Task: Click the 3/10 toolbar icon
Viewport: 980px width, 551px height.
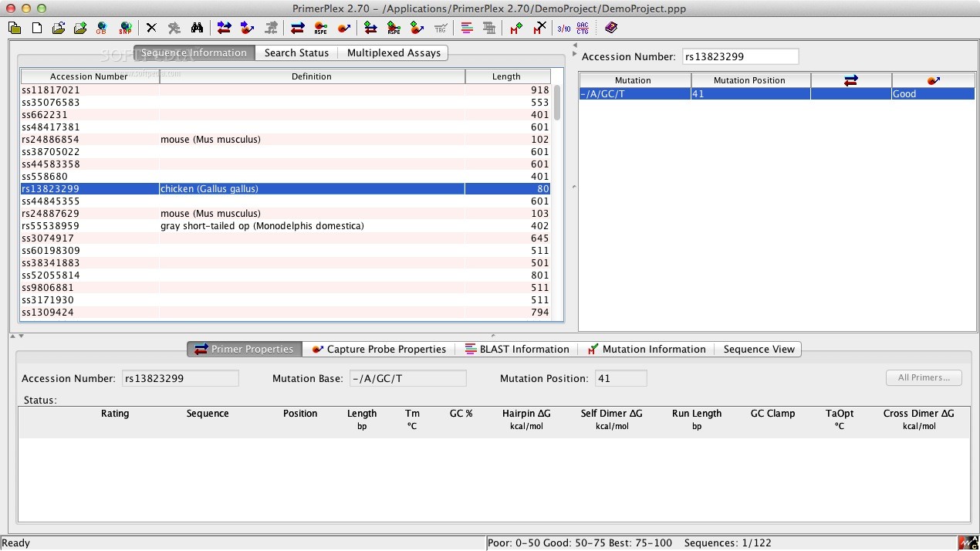Action: click(564, 29)
